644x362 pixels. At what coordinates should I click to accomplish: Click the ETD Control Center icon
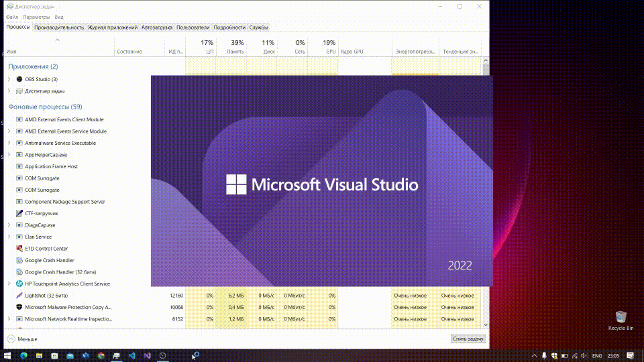(x=19, y=248)
